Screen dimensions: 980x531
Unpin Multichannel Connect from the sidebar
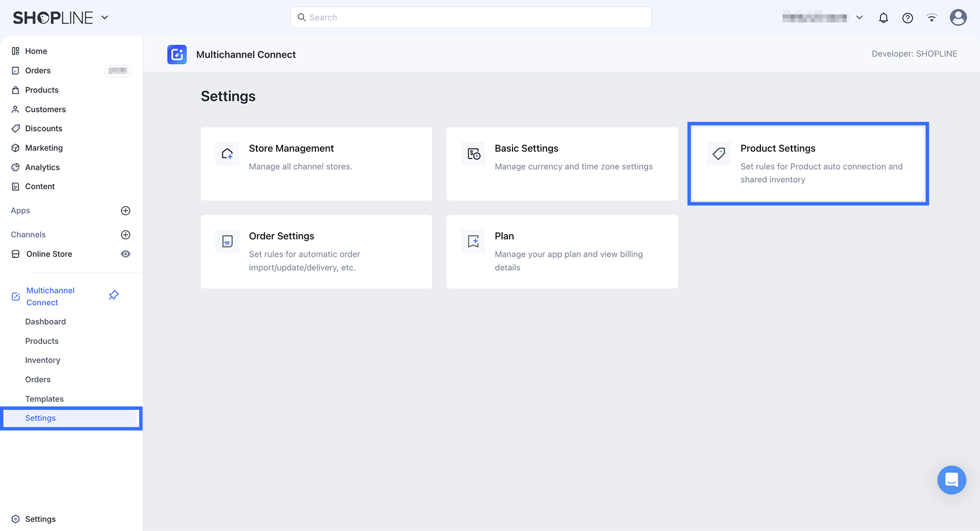point(114,295)
